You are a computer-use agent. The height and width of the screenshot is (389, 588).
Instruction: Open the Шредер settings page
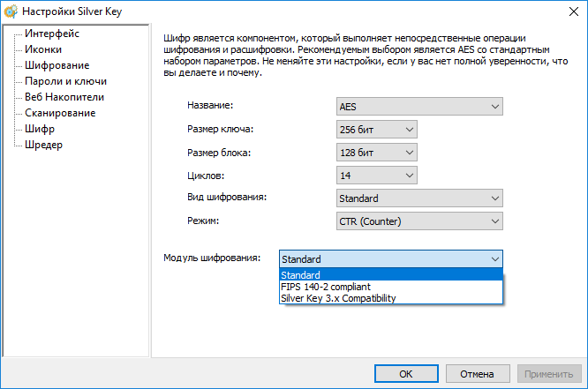pyautogui.click(x=43, y=145)
